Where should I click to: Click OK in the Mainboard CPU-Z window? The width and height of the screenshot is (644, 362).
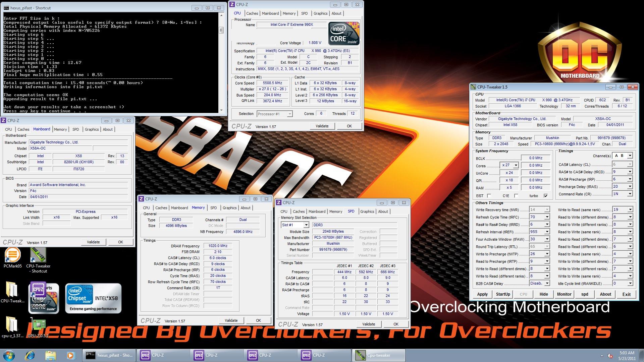click(x=120, y=242)
